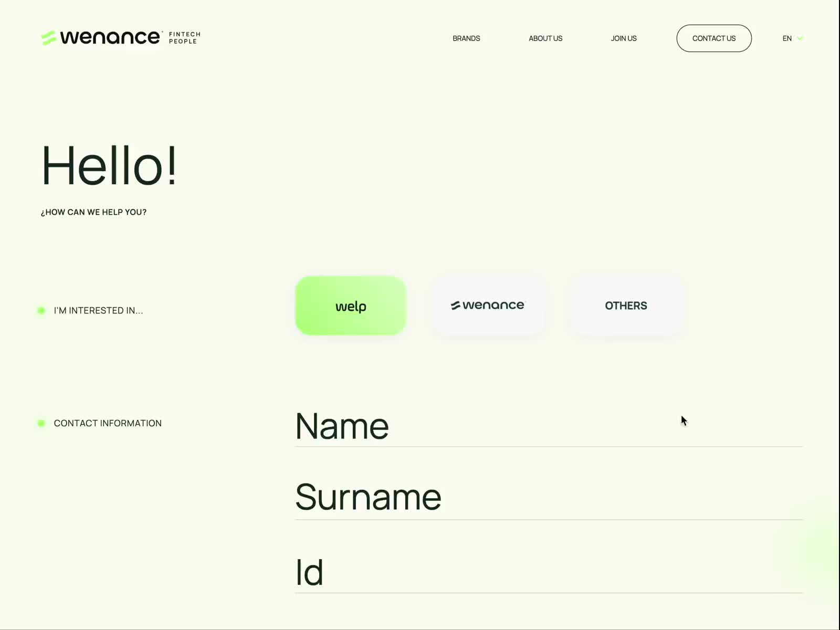Click the Contact Us outlined button
Screen dimensions: 840x630
714,38
